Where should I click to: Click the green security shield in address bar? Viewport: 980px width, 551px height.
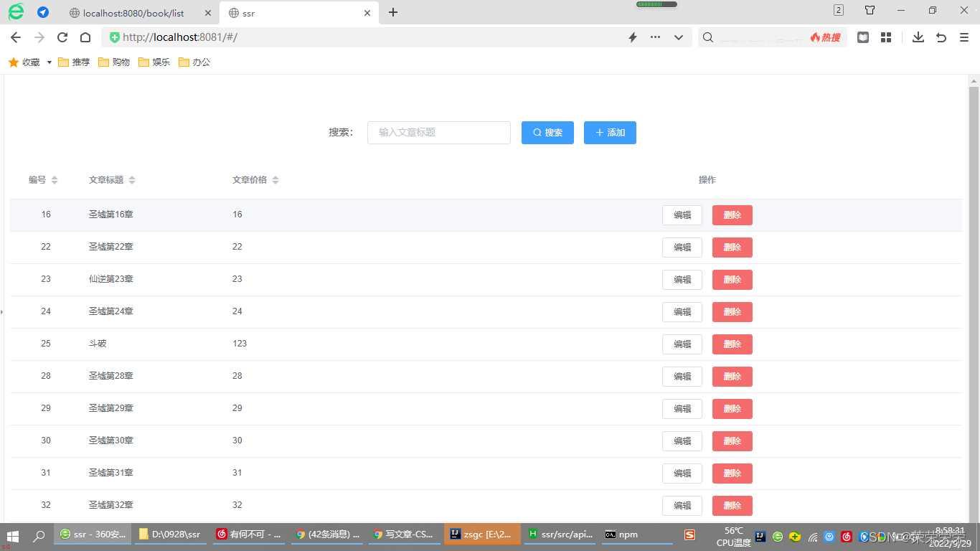[x=115, y=37]
